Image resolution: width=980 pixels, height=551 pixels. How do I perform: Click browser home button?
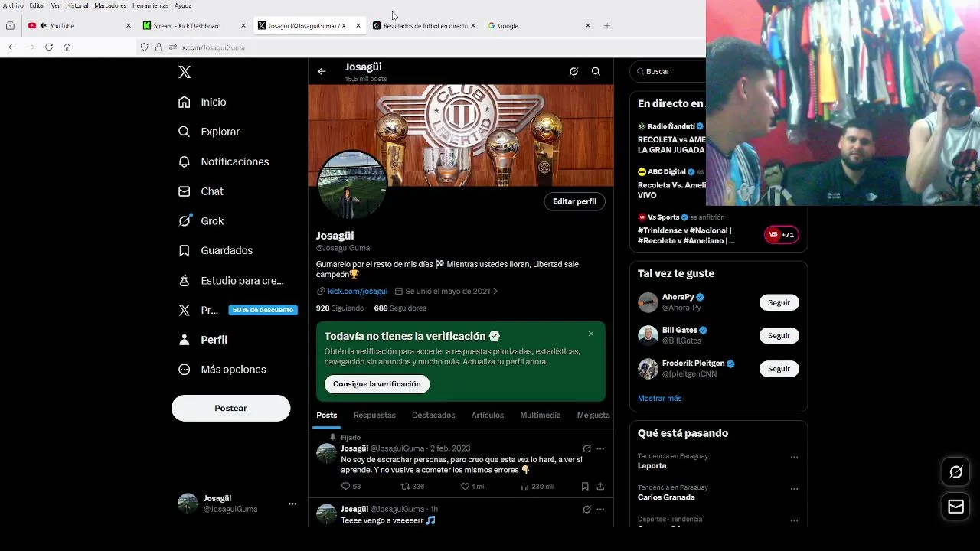67,47
